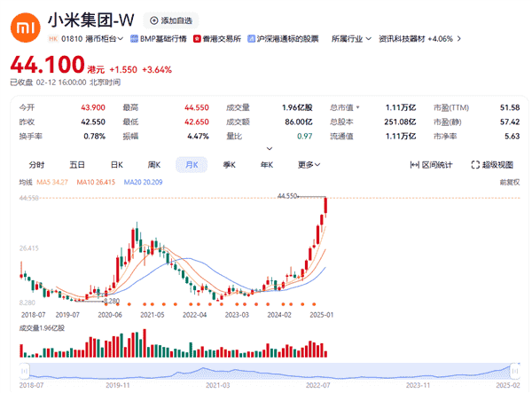Open 超级视图 fullscreen chart view
This screenshot has height=393, width=532.
coord(491,164)
